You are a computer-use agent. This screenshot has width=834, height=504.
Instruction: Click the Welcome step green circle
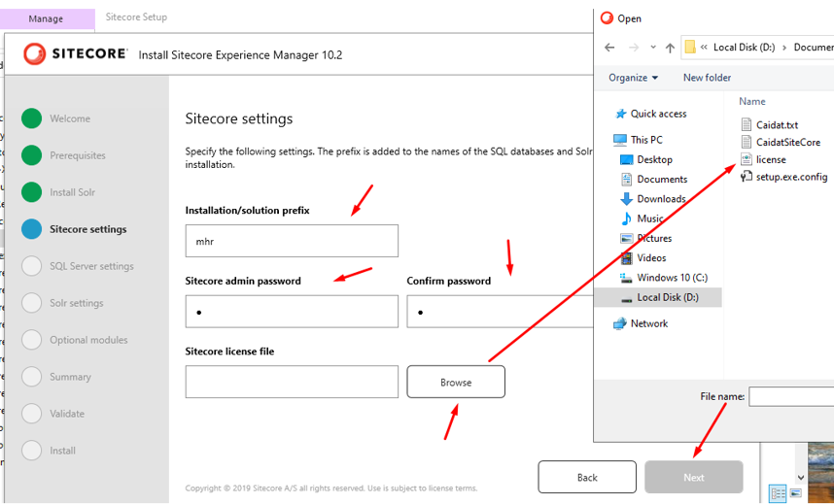click(31, 118)
